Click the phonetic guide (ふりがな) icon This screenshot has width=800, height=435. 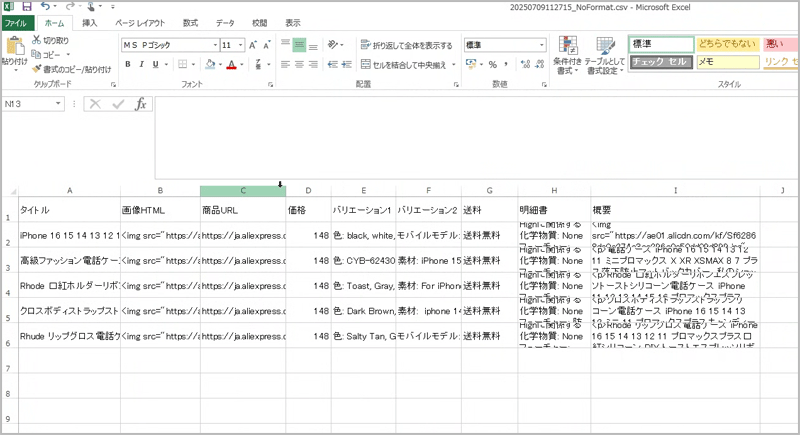258,64
